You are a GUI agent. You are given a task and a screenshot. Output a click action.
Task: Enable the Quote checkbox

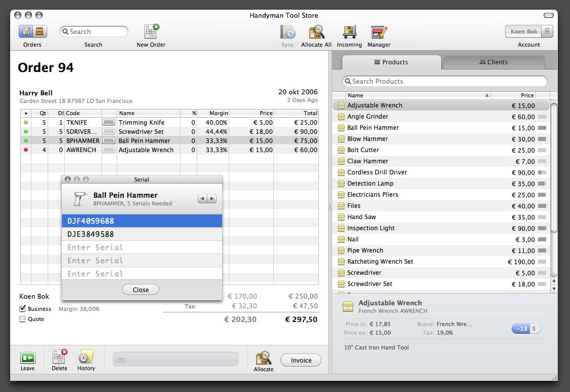pos(22,319)
